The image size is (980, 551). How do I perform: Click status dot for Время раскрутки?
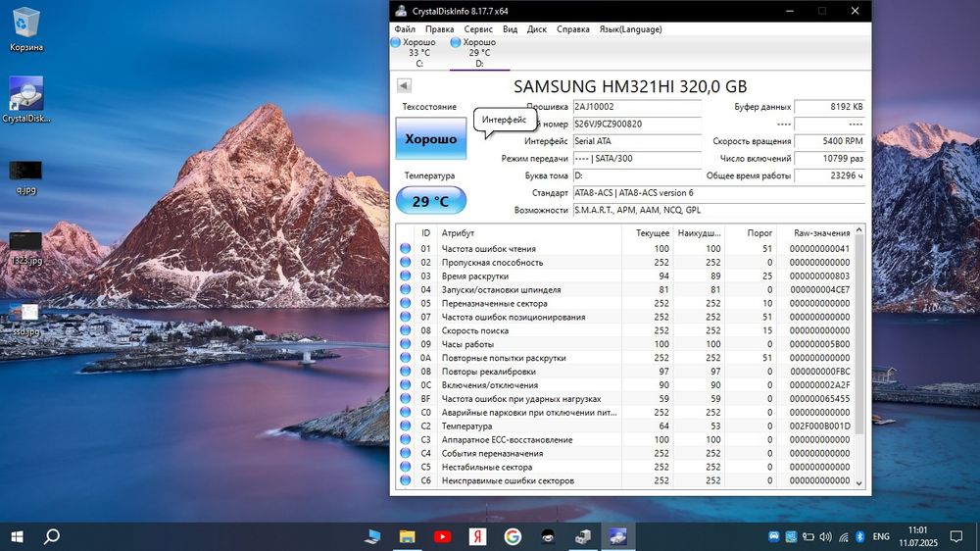point(406,275)
